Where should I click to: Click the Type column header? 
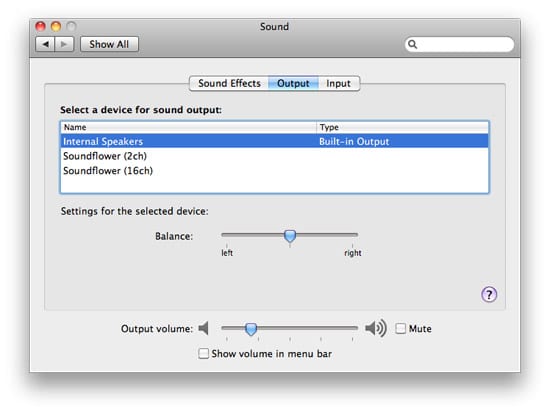pos(402,127)
